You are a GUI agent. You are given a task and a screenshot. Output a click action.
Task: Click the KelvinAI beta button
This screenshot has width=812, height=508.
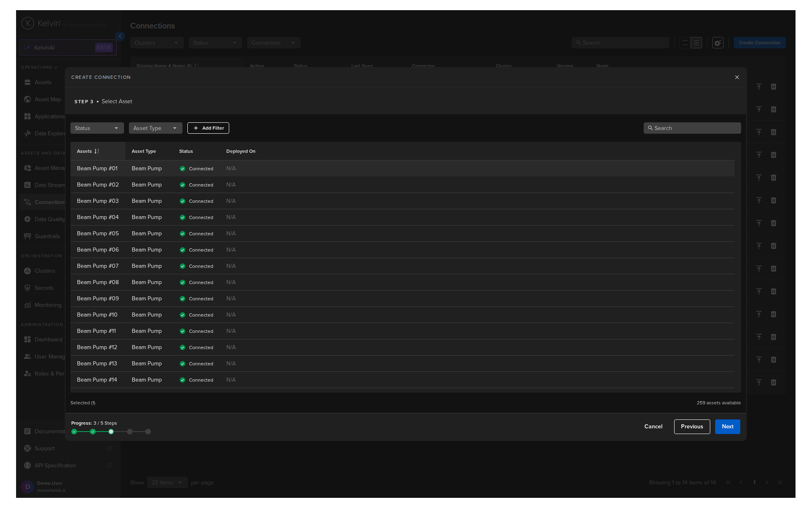pos(68,47)
